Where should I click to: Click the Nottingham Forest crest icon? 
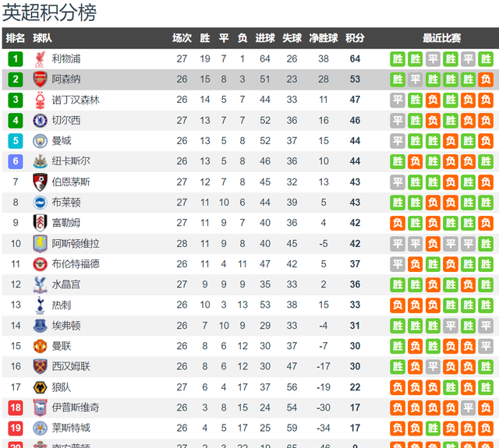pos(40,100)
